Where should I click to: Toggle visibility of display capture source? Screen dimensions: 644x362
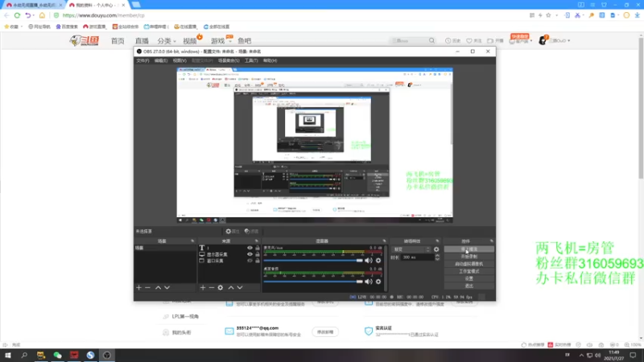250,254
